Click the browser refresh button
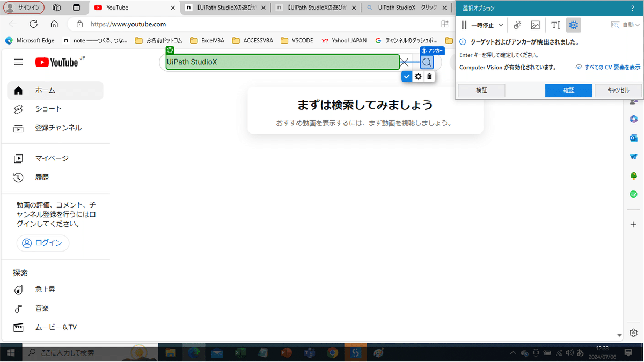The image size is (644, 362). [34, 24]
